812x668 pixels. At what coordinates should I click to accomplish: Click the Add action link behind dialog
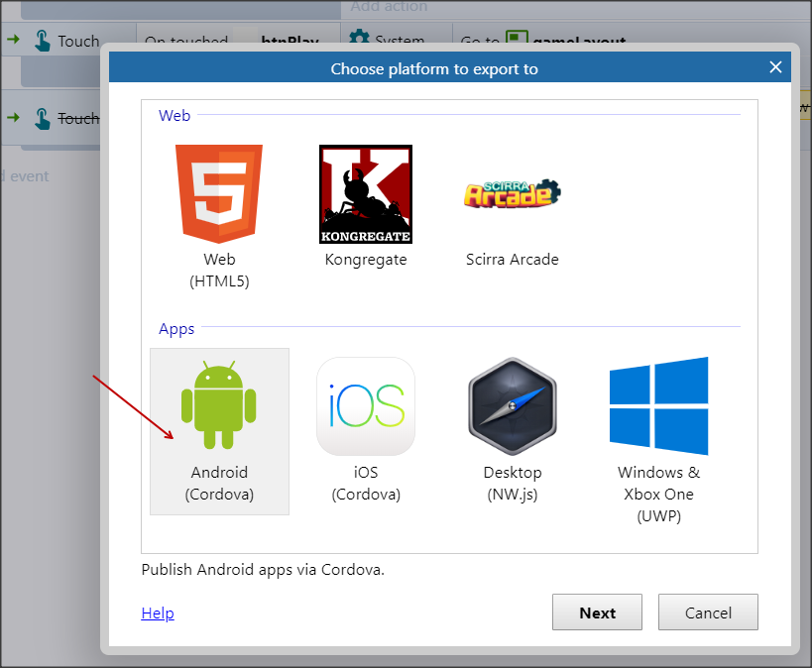coord(389,6)
